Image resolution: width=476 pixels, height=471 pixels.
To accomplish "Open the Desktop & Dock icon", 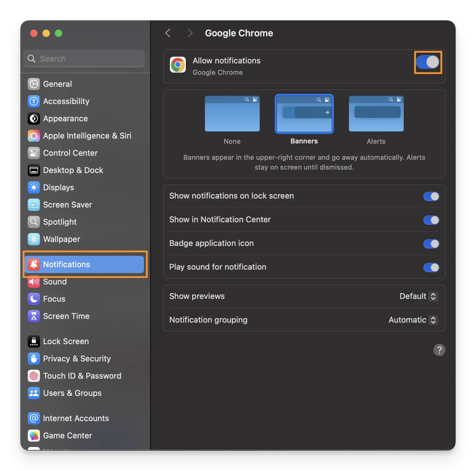I will click(34, 170).
